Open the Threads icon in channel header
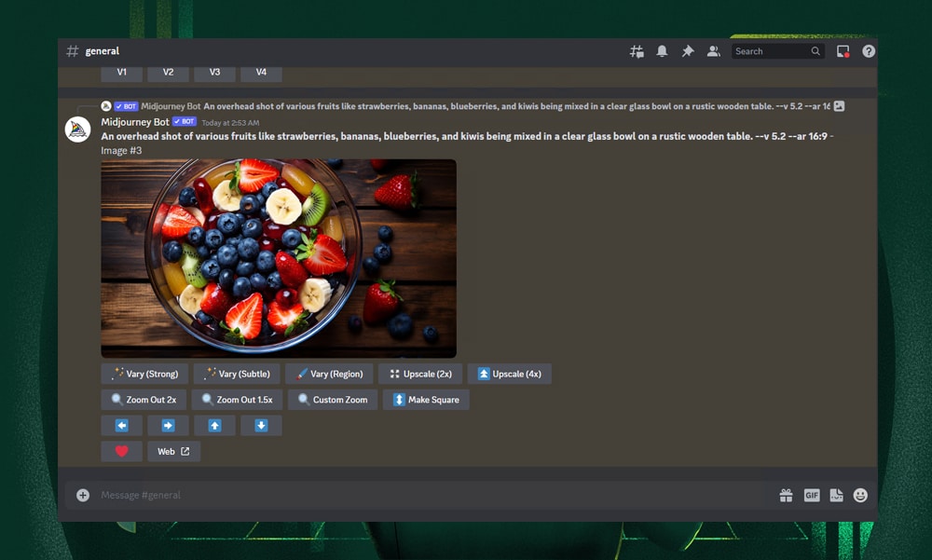 point(637,51)
